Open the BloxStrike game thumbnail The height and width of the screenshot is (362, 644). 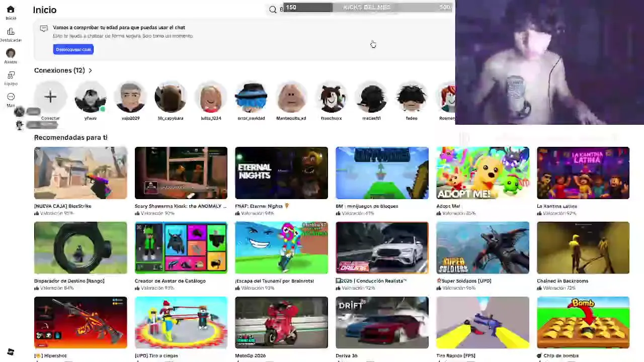click(x=80, y=173)
